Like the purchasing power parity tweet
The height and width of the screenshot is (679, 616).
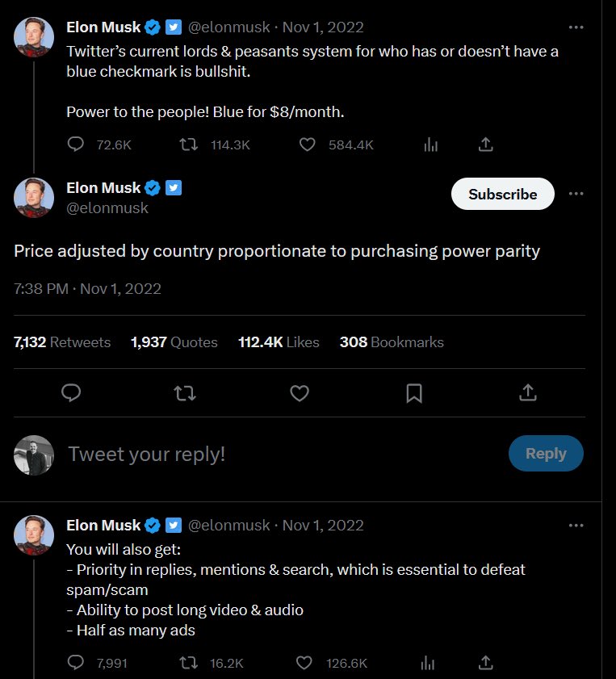[300, 393]
